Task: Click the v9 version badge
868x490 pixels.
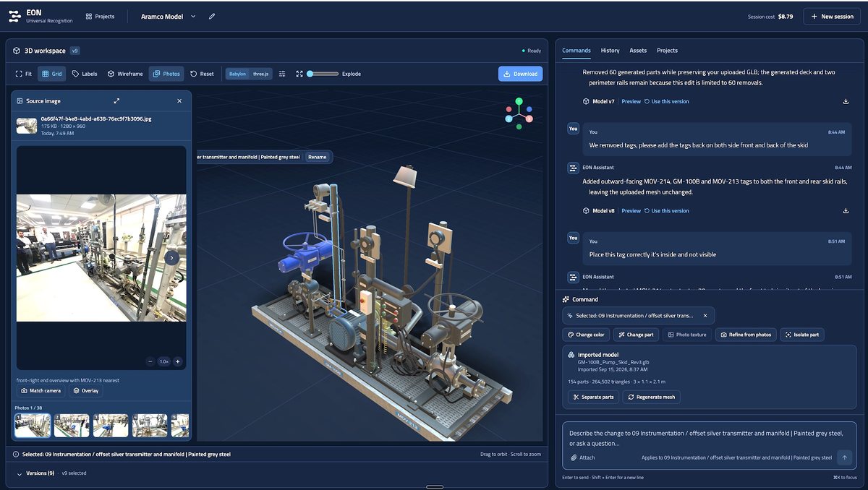Action: coord(75,51)
